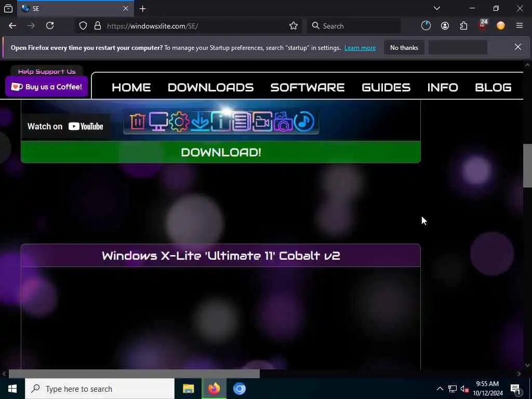This screenshot has height=399, width=532.
Task: Open the SOFTWARE menu item
Action: tap(308, 87)
